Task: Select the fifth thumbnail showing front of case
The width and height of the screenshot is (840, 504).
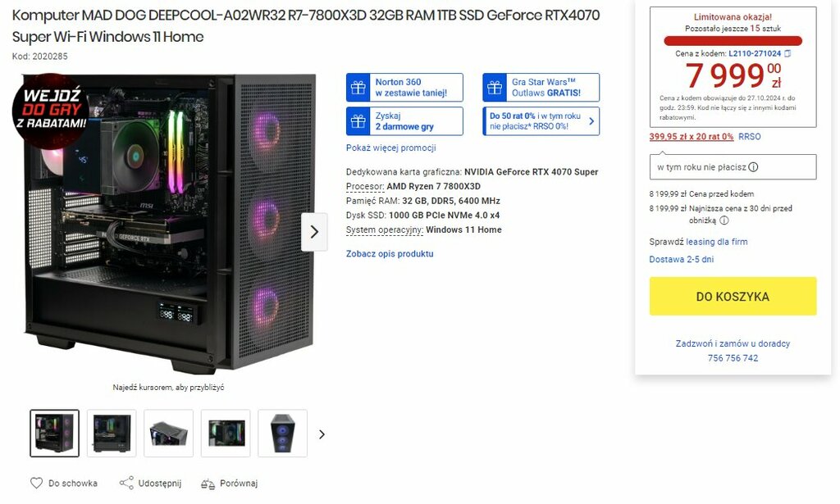Action: pyautogui.click(x=282, y=434)
